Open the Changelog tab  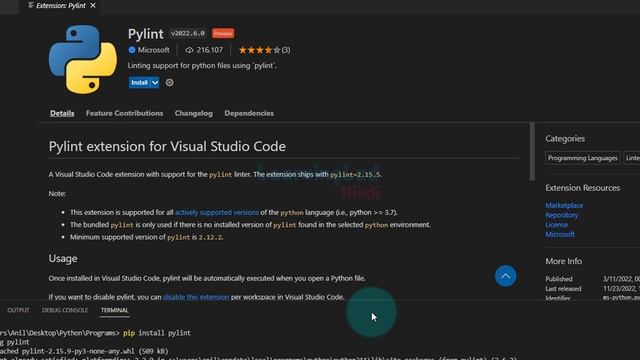coord(193,113)
